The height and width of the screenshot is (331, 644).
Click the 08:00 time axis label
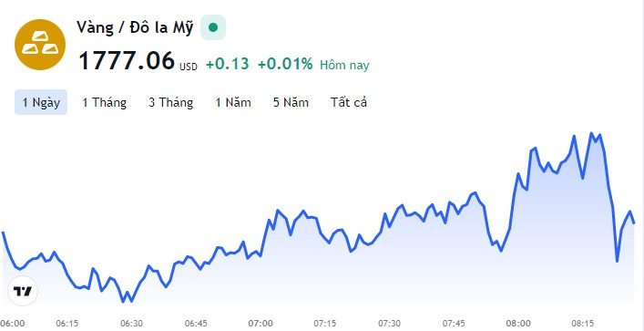518,323
